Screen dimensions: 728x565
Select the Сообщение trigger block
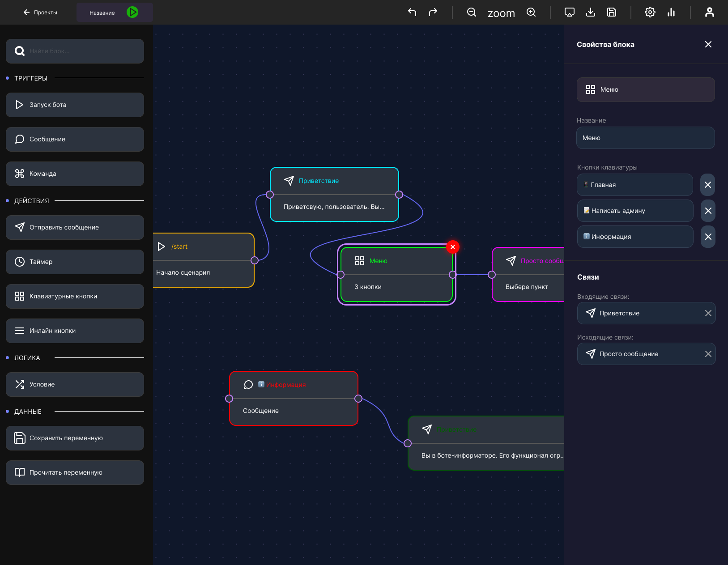75,139
